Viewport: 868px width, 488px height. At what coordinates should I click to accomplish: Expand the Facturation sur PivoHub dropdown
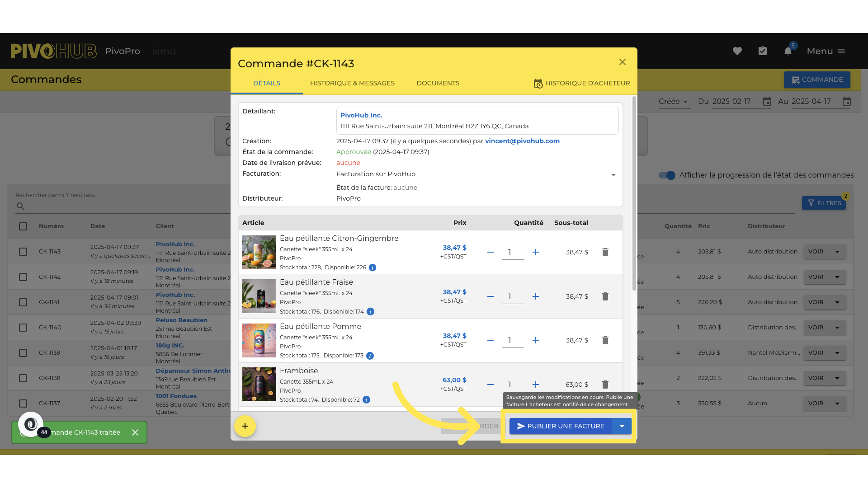(477, 174)
